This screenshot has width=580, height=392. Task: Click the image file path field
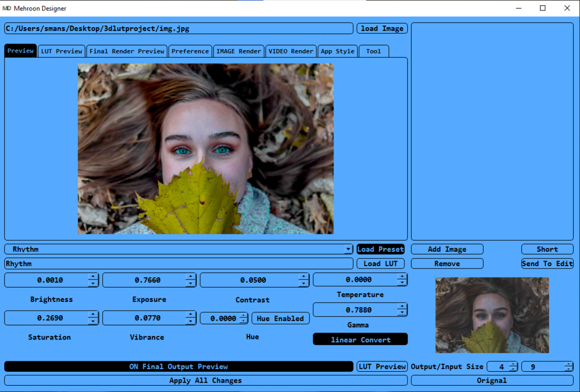click(179, 28)
